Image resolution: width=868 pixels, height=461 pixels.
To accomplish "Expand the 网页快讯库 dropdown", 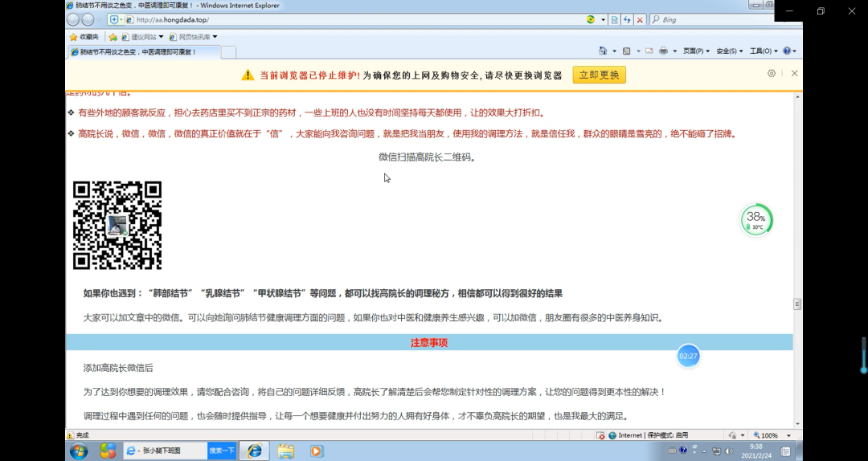I will (x=198, y=37).
